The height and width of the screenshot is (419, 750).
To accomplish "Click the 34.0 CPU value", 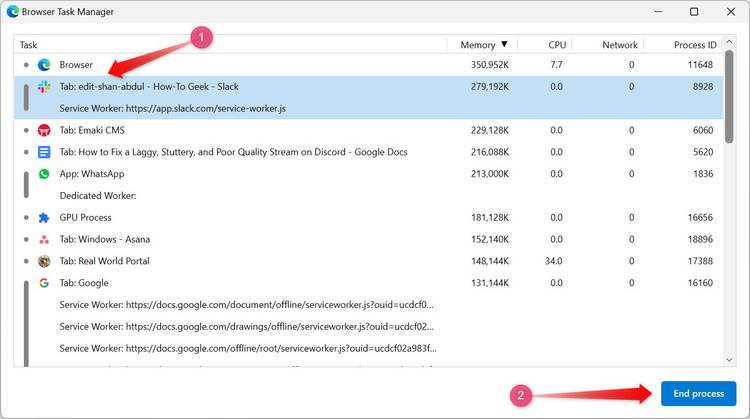I will (x=554, y=261).
